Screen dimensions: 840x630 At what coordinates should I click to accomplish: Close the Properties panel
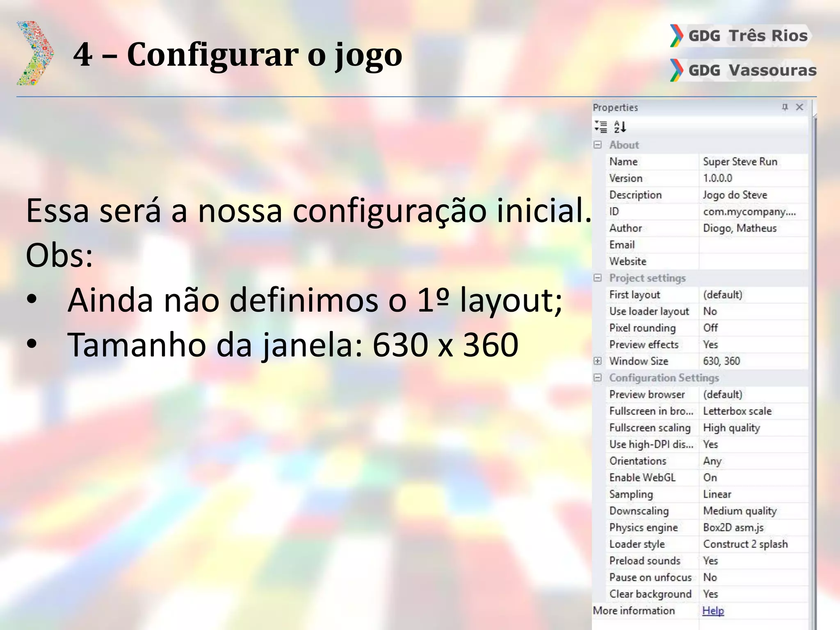tap(799, 107)
